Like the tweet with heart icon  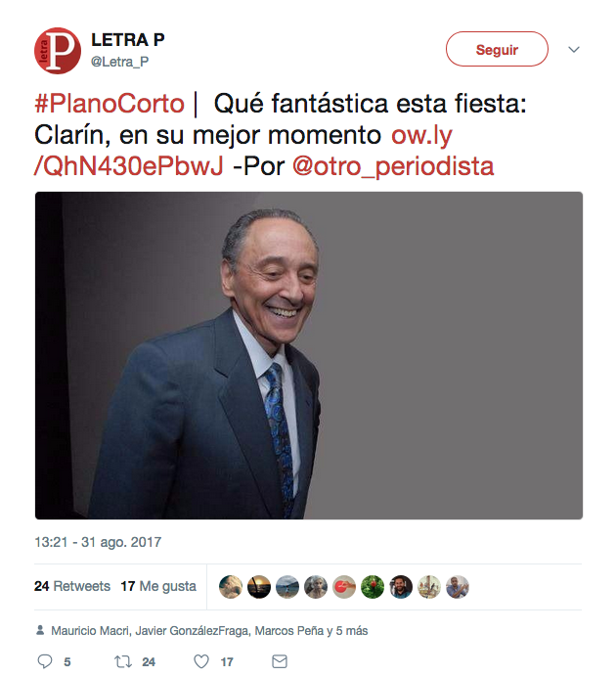pyautogui.click(x=201, y=661)
